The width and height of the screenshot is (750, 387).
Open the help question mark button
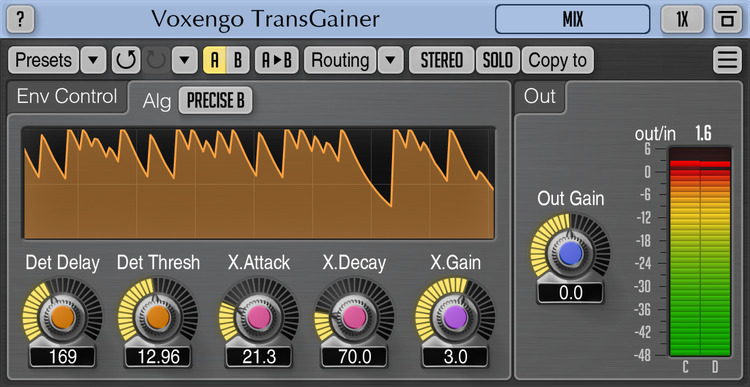[20, 20]
